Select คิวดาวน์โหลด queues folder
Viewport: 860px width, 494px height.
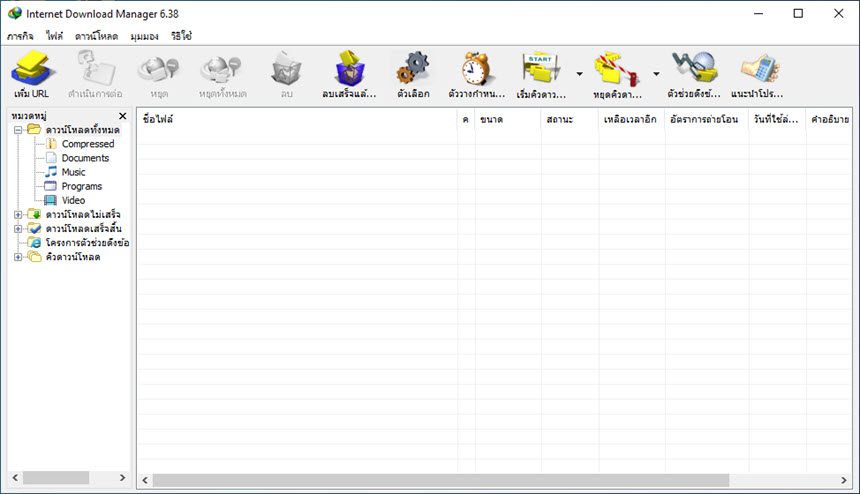[73, 257]
